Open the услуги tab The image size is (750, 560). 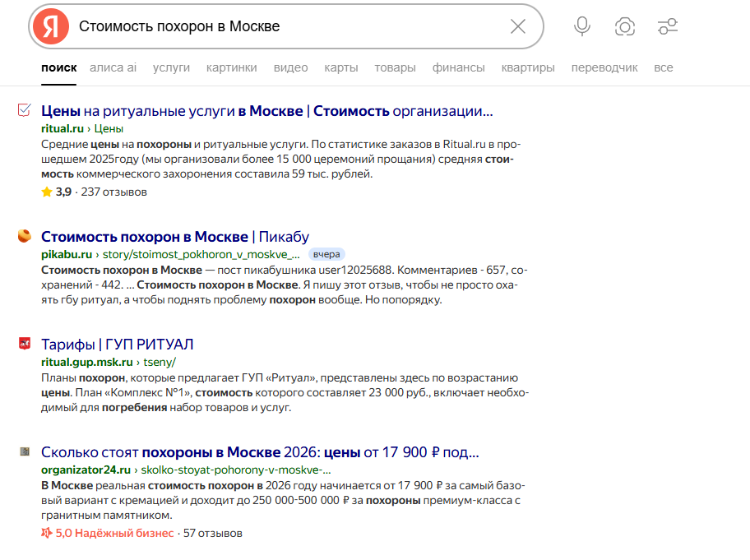[x=171, y=68]
